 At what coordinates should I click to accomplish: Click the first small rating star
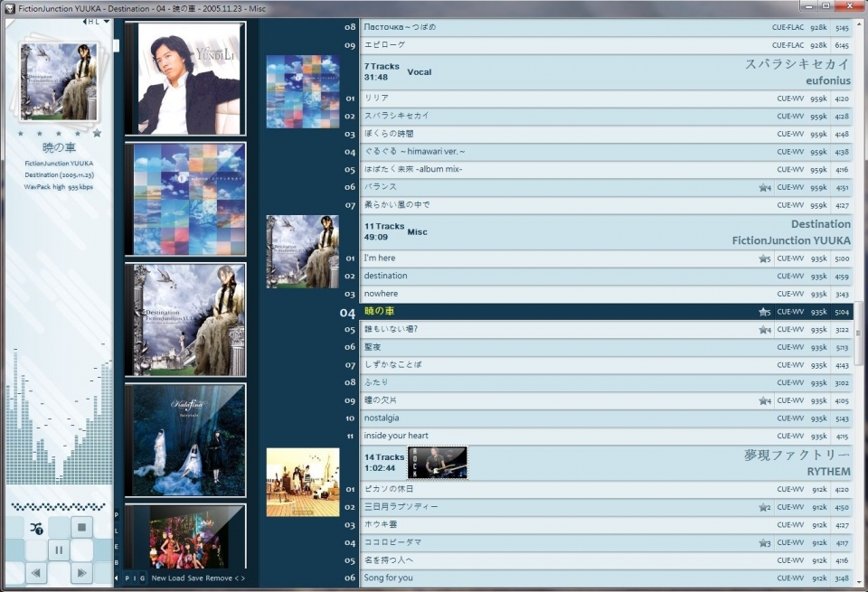21,134
